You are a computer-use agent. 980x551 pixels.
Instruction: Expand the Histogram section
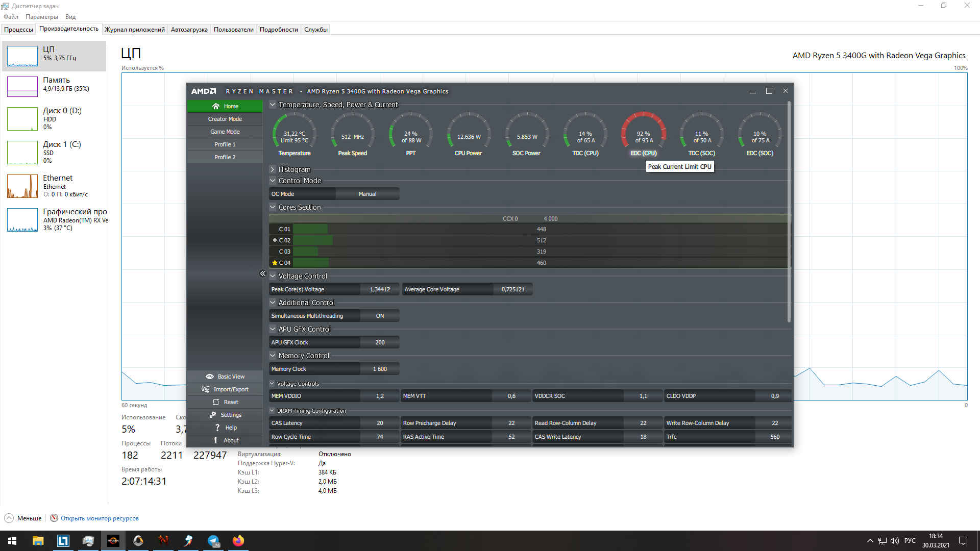273,169
